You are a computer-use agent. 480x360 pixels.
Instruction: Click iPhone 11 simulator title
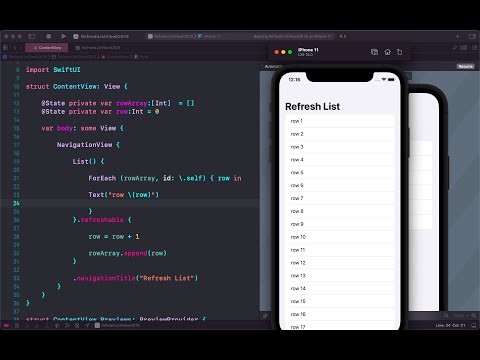tap(308, 50)
